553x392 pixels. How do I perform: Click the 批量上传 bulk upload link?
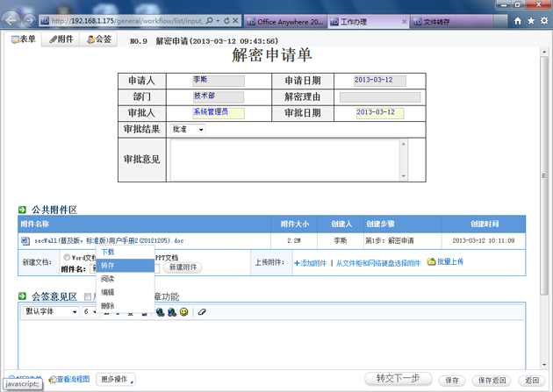pyautogui.click(x=449, y=262)
